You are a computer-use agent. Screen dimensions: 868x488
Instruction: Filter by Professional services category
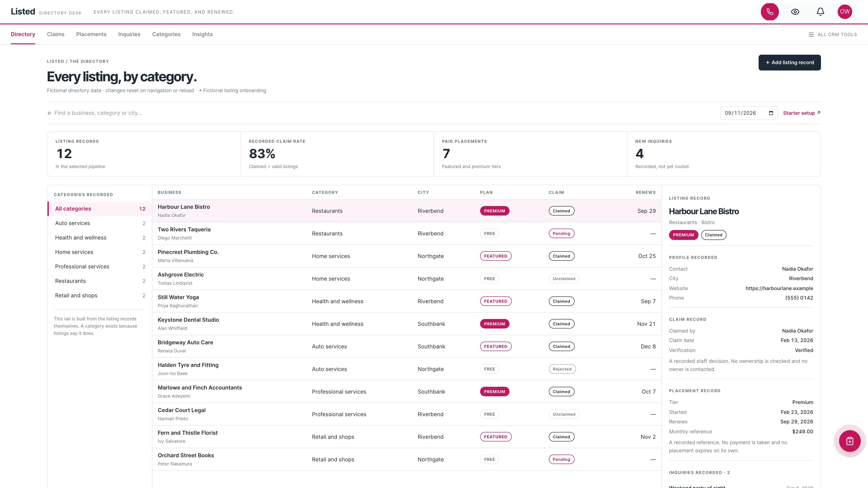coord(100,267)
